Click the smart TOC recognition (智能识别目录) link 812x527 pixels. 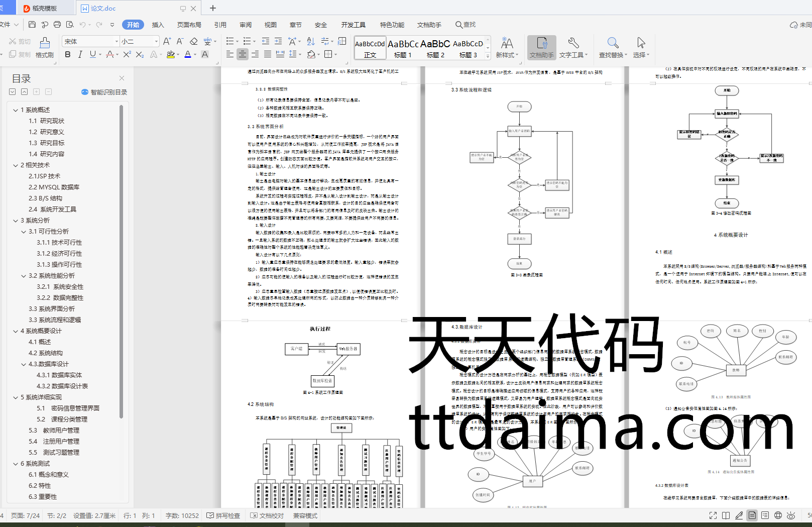pyautogui.click(x=104, y=92)
